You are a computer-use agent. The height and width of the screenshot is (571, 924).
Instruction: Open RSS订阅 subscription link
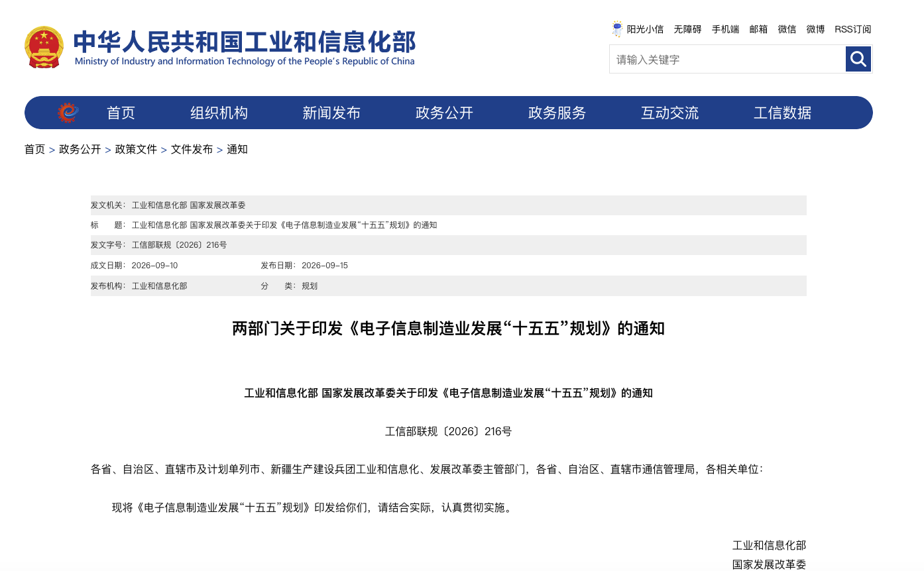(853, 29)
